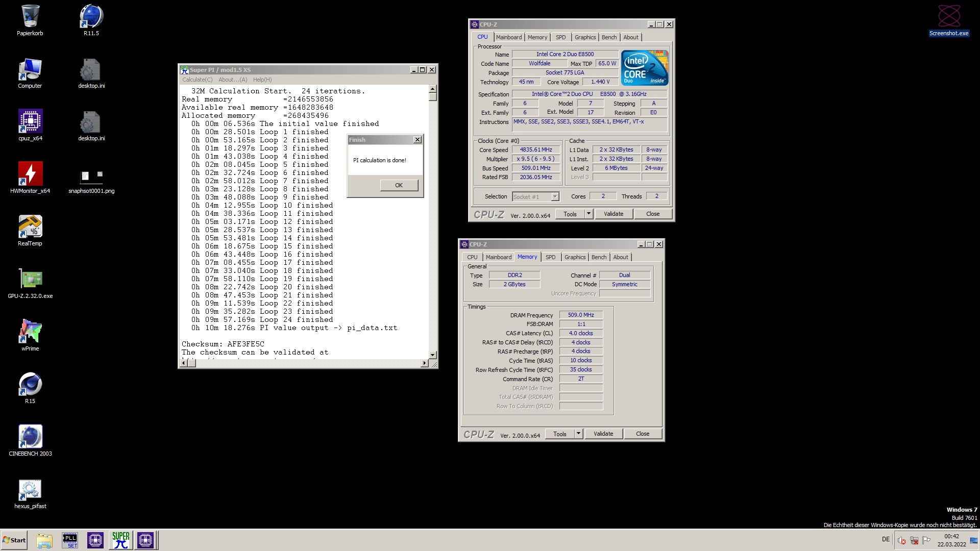
Task: Launch the cpuz_x64 desktop shortcut
Action: 30,126
